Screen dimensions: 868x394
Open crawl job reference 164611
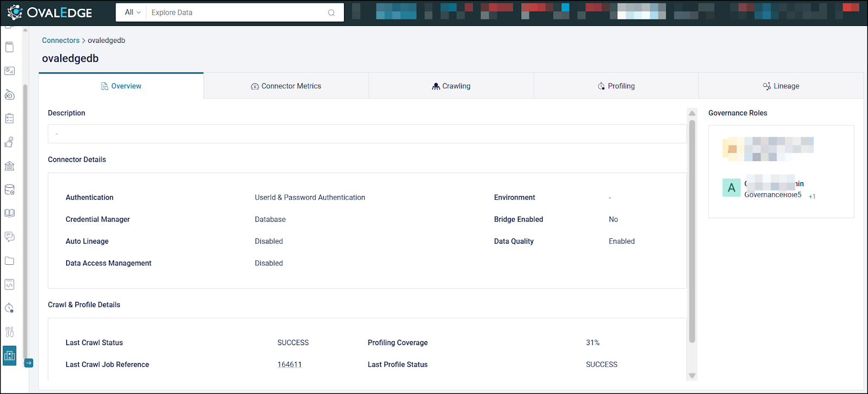tap(289, 365)
